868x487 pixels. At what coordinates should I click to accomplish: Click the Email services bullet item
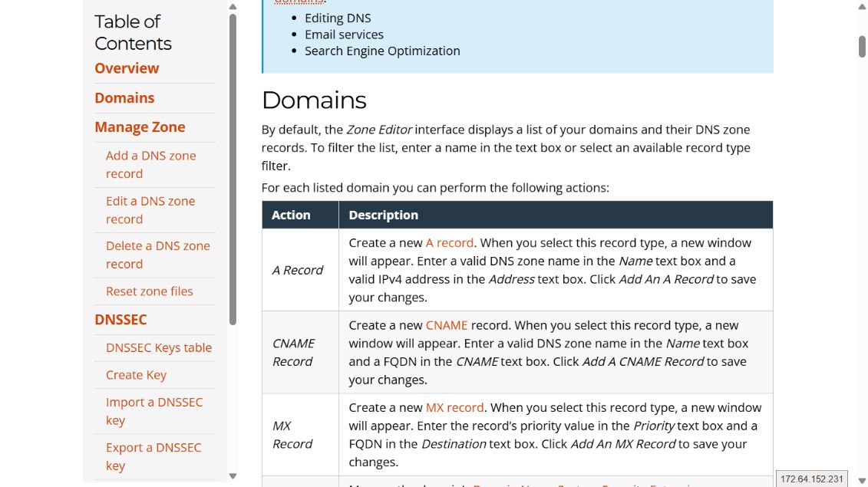click(344, 35)
